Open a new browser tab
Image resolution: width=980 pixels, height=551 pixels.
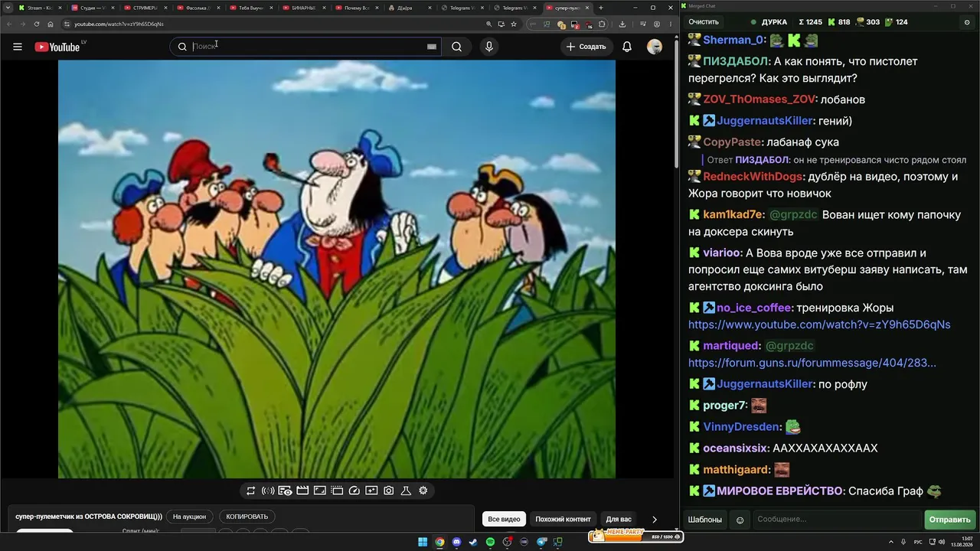(601, 8)
